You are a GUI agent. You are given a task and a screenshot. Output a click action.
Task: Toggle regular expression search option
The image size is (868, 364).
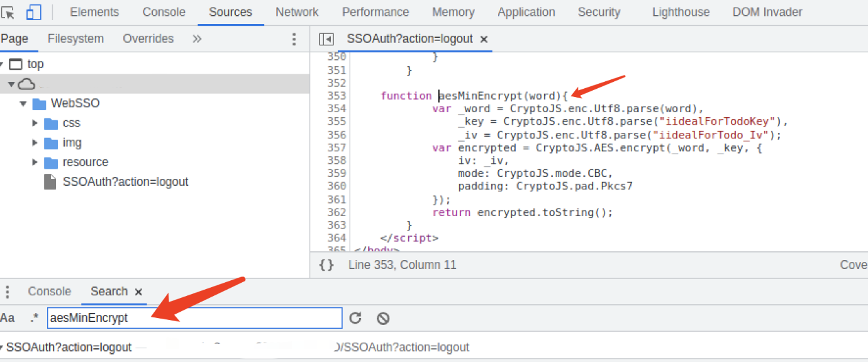pos(34,318)
